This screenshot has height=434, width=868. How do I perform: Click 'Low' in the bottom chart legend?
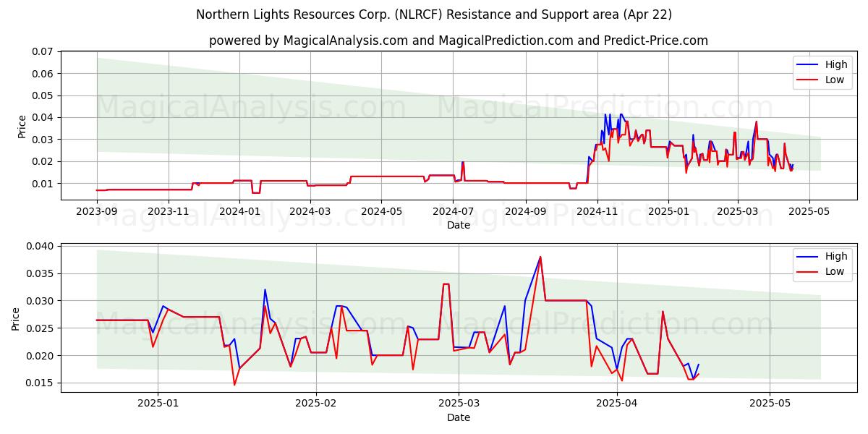pos(835,271)
